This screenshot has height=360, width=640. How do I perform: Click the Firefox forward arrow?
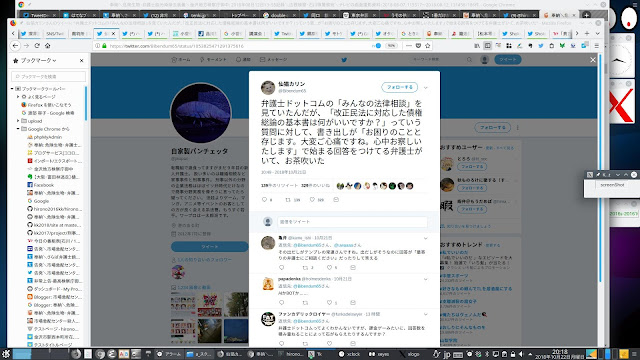(26, 46)
